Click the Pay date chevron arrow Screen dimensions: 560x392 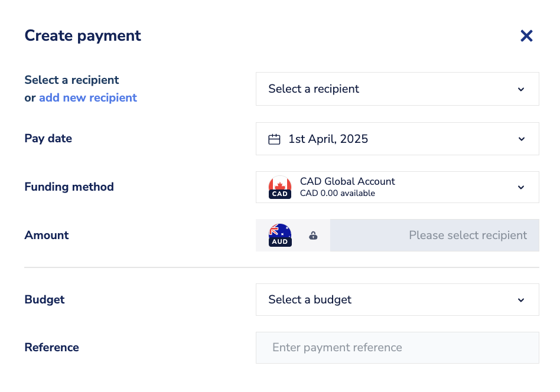click(521, 139)
